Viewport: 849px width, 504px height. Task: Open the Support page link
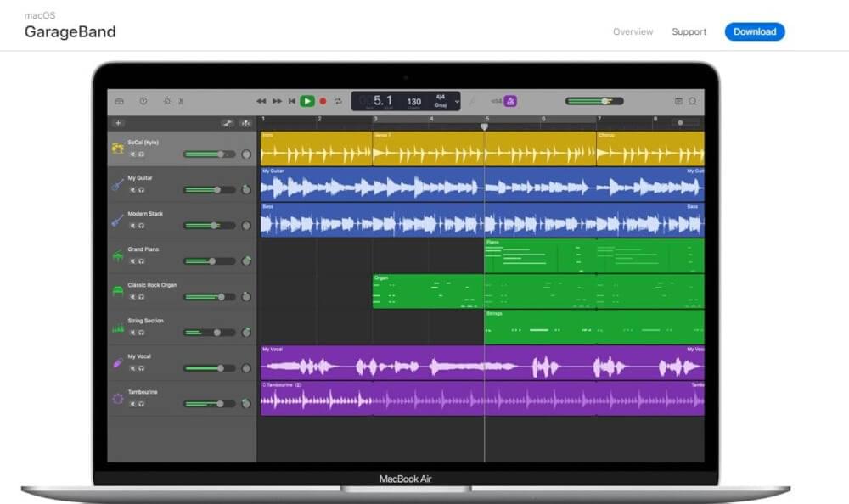pyautogui.click(x=689, y=31)
